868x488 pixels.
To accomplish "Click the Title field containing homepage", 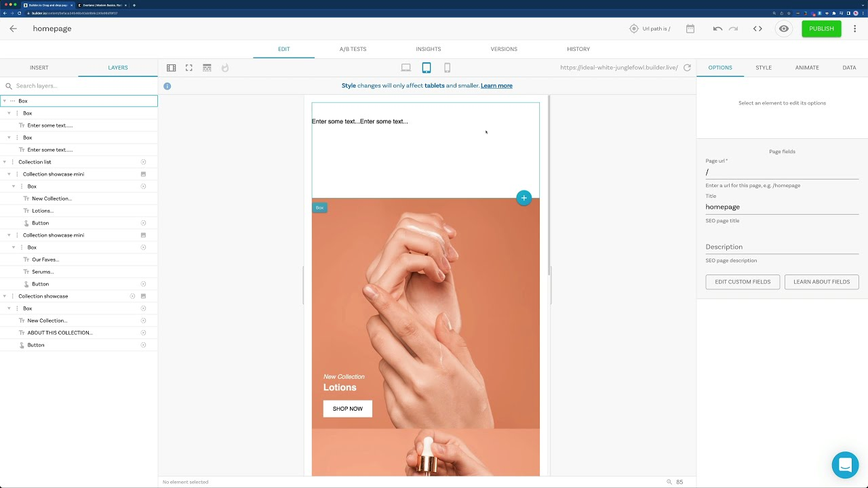I will coord(782,207).
